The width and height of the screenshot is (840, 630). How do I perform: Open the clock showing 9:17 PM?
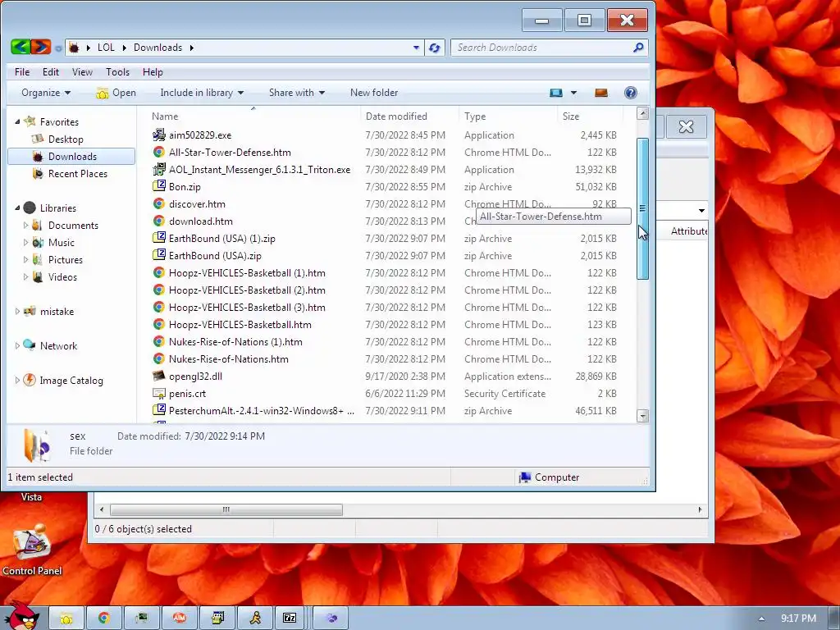click(798, 619)
